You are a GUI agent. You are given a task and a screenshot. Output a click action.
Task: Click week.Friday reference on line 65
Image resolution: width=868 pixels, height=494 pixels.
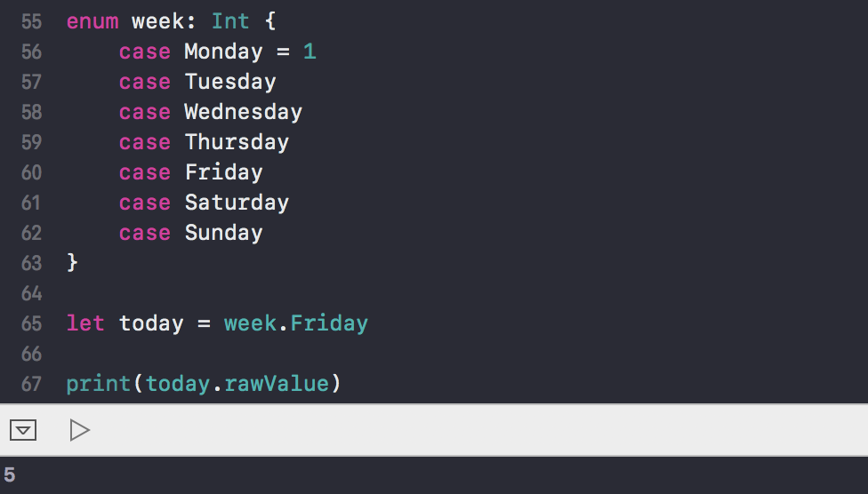click(295, 323)
